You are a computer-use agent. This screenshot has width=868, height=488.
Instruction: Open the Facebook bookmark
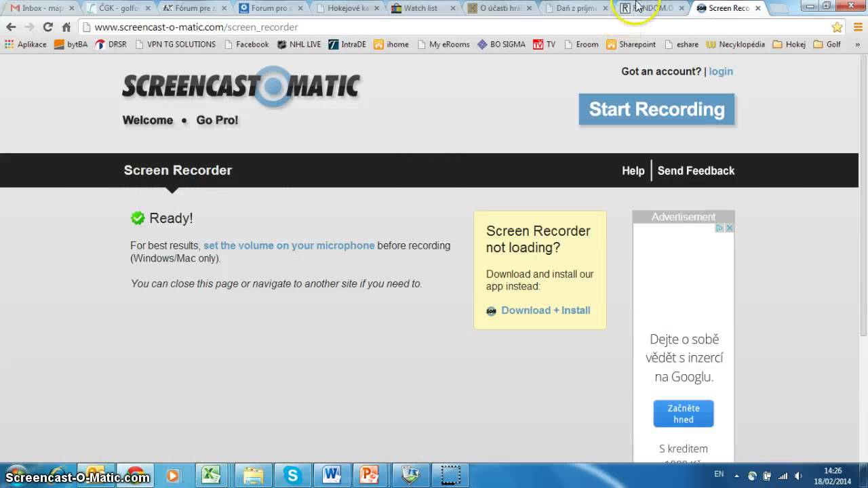tap(247, 45)
